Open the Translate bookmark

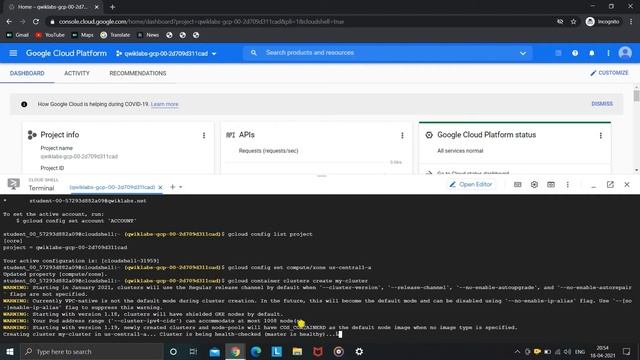point(115,35)
